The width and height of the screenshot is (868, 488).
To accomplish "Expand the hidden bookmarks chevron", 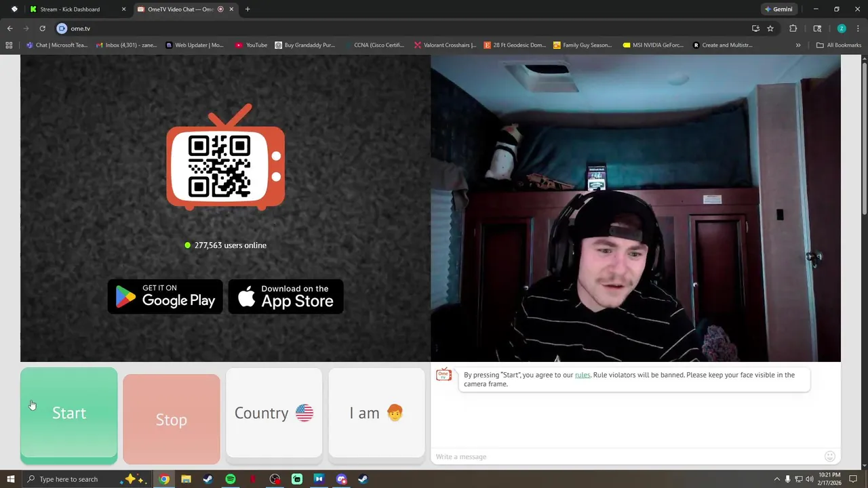I will [798, 45].
